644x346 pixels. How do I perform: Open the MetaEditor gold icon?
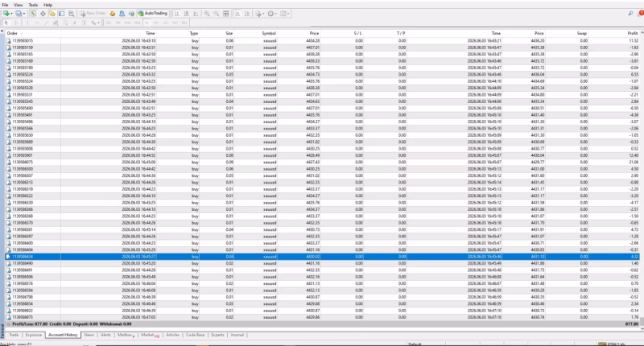(x=112, y=14)
